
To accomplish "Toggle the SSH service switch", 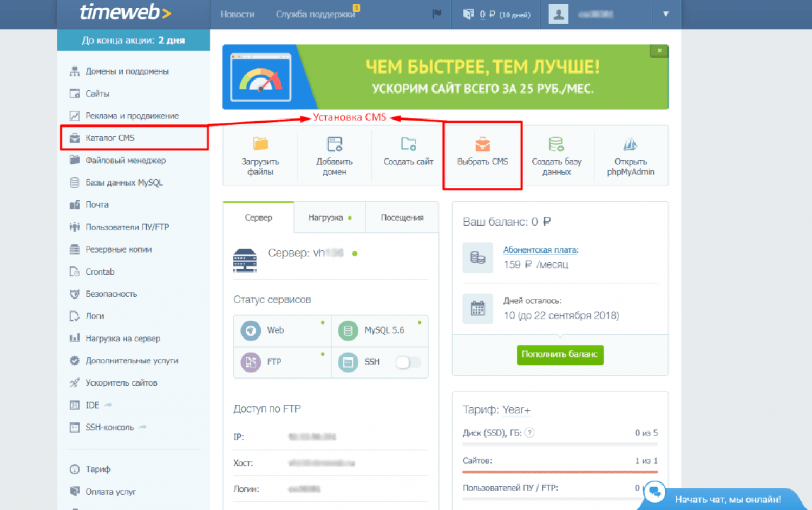I will (x=408, y=362).
